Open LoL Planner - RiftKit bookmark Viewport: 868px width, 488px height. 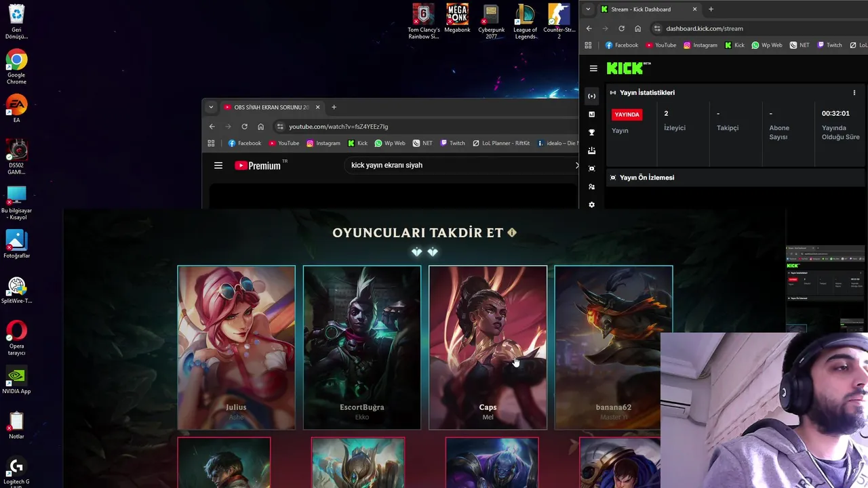(500, 143)
